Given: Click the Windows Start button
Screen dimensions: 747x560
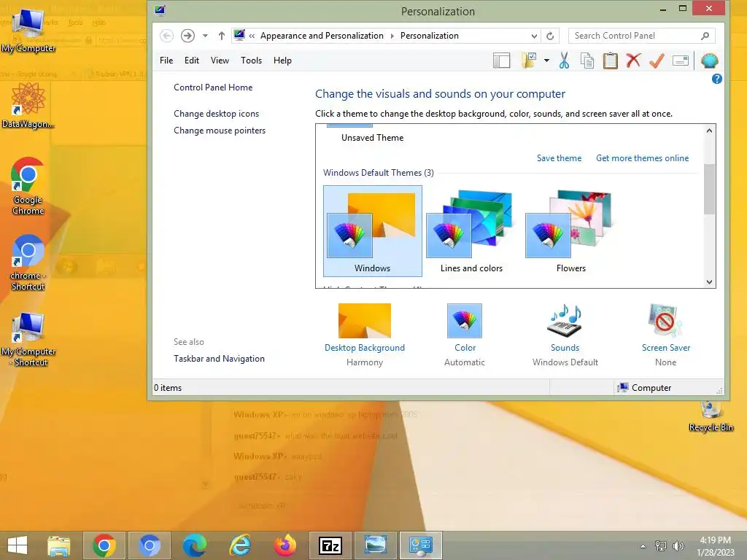Looking at the screenshot, I should [18, 545].
